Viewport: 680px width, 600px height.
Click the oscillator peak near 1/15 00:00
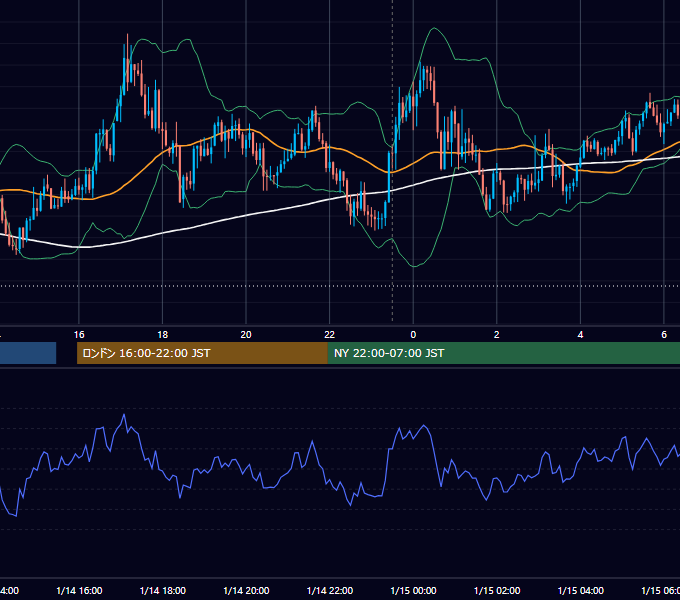click(424, 426)
